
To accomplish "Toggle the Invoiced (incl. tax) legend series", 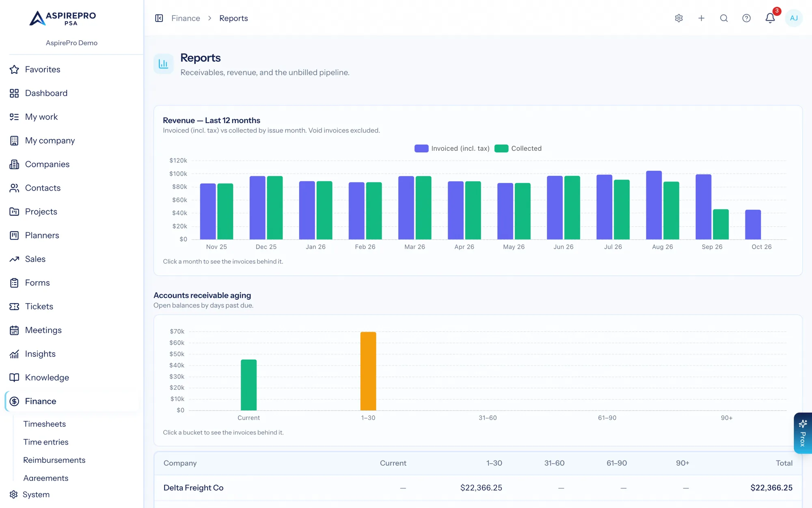I will (x=452, y=148).
